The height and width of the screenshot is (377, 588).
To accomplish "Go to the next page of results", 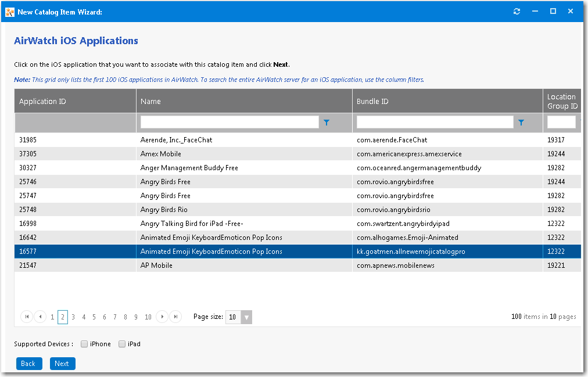I will click(162, 317).
